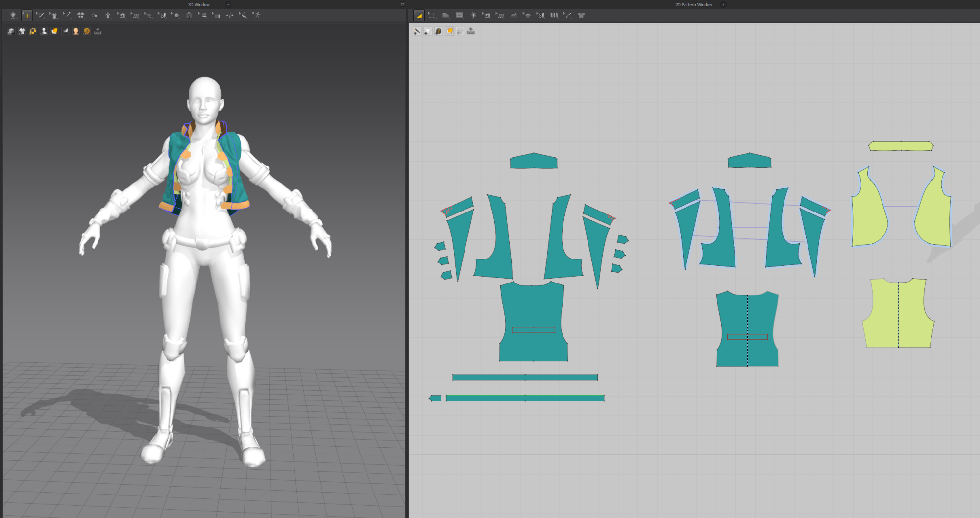Toggle seam line display in 2D window

(x=417, y=31)
